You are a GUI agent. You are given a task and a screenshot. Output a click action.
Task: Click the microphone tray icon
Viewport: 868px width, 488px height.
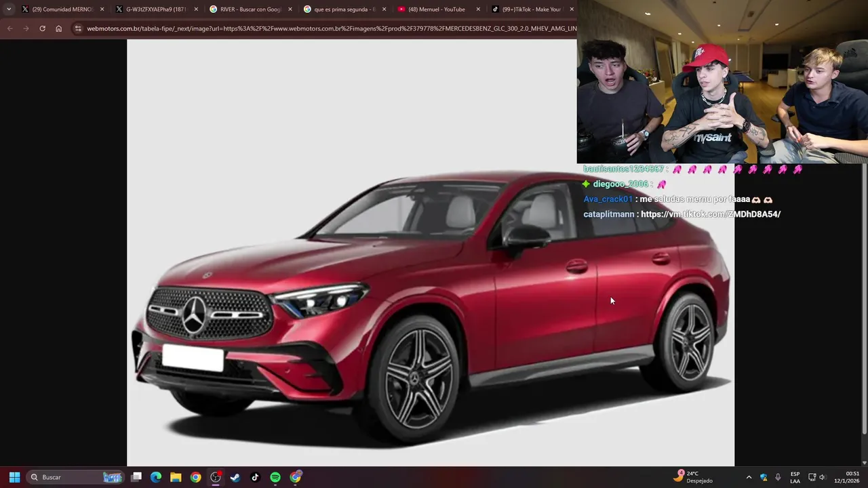[x=778, y=477]
